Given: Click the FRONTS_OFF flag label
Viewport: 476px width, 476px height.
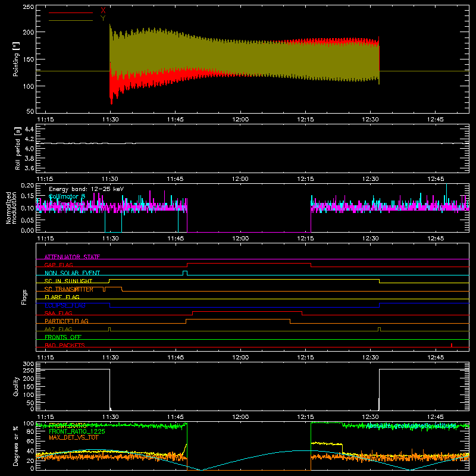Looking at the screenshot, I should pos(63,337).
